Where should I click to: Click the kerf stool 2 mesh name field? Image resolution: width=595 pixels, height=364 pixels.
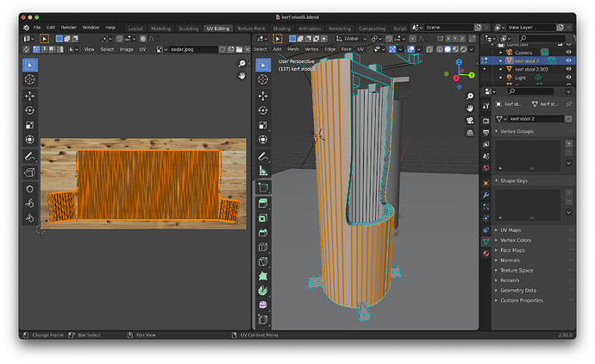click(x=535, y=119)
